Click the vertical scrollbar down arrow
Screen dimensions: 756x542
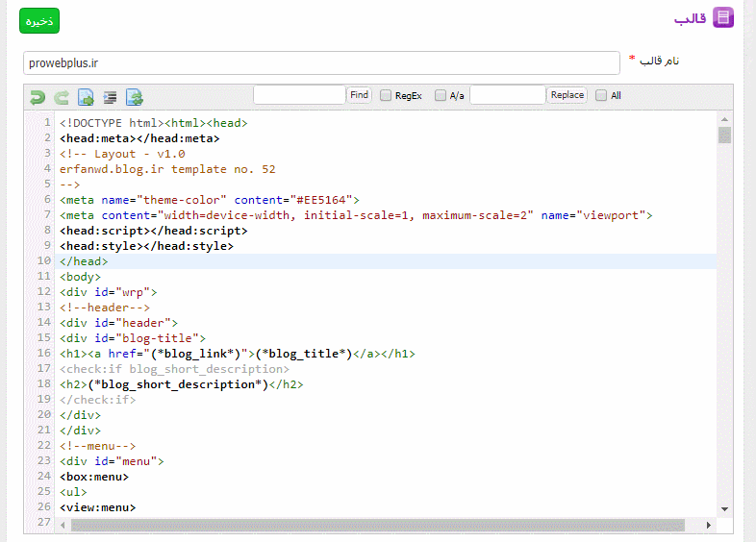click(x=724, y=507)
